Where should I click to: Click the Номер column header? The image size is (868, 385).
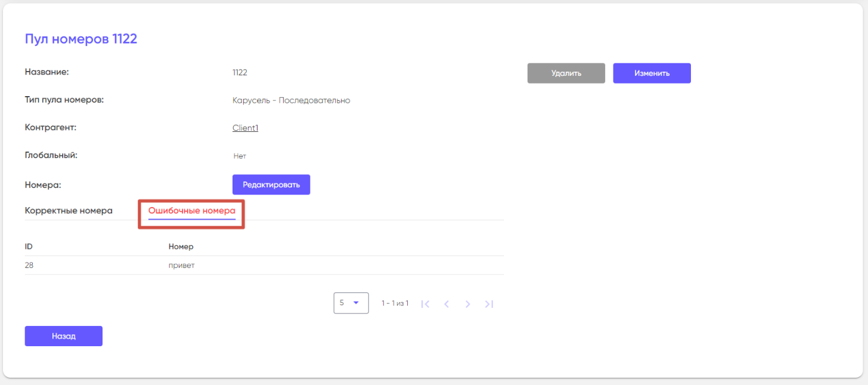181,247
